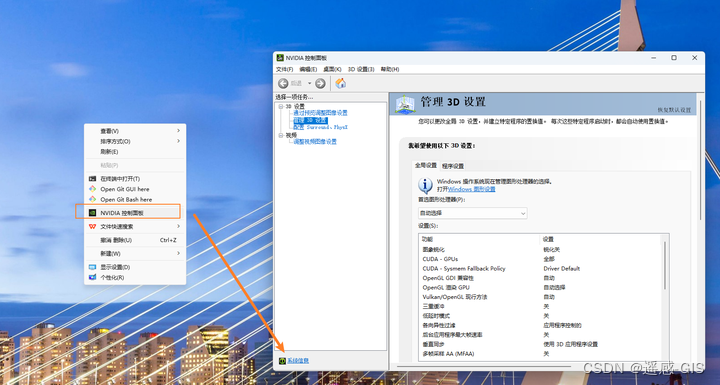Click the 恢复默认设置 link
The width and height of the screenshot is (720, 385).
click(674, 110)
